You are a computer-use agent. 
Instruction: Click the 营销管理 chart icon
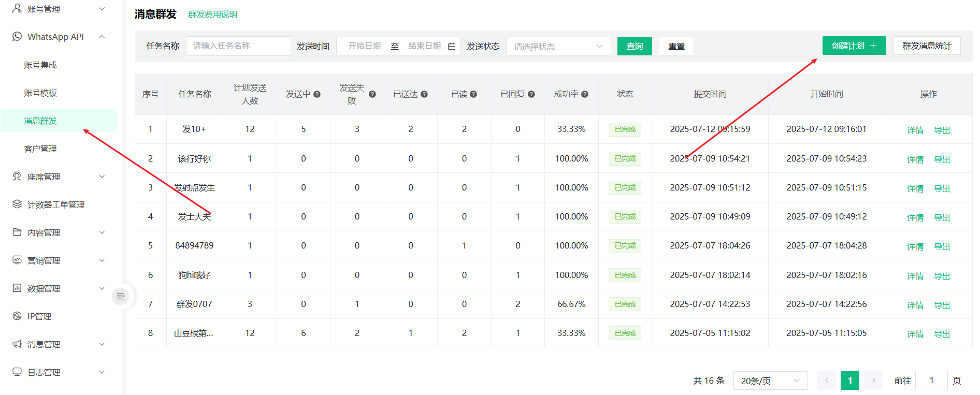click(x=17, y=260)
